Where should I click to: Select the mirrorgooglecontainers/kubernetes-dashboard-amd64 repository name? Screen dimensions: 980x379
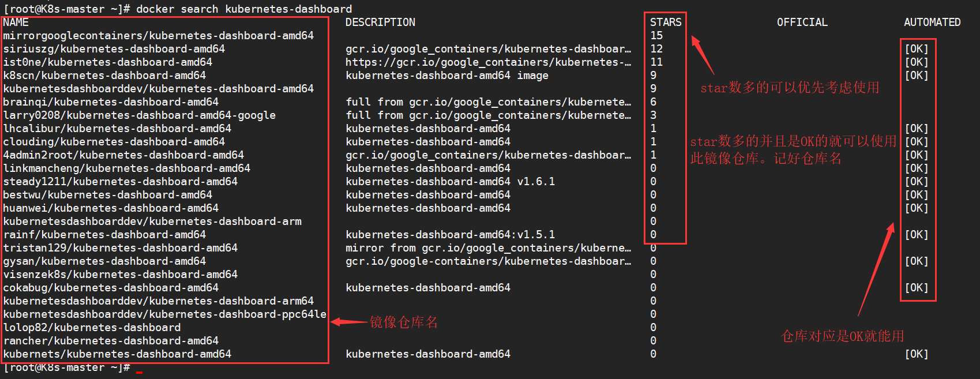click(x=159, y=36)
